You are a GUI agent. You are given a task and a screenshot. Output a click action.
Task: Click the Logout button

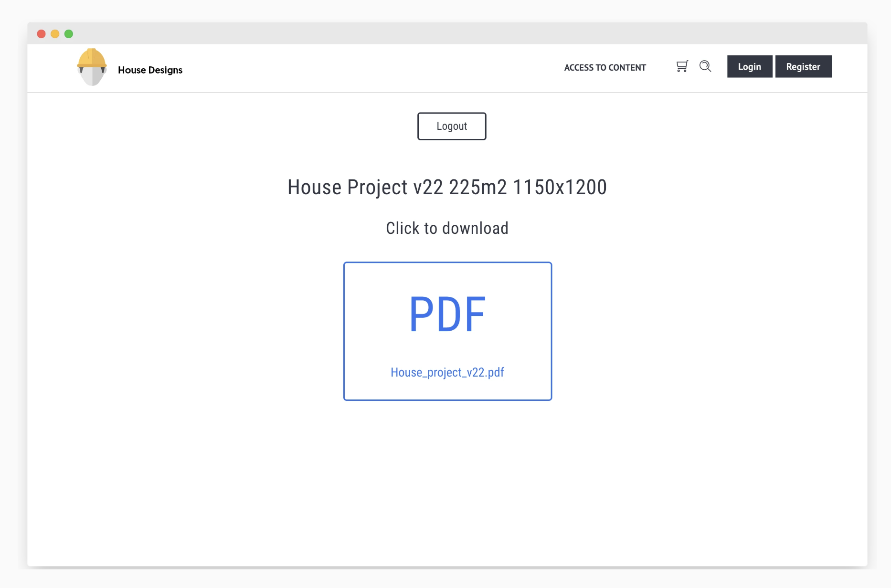pyautogui.click(x=452, y=126)
